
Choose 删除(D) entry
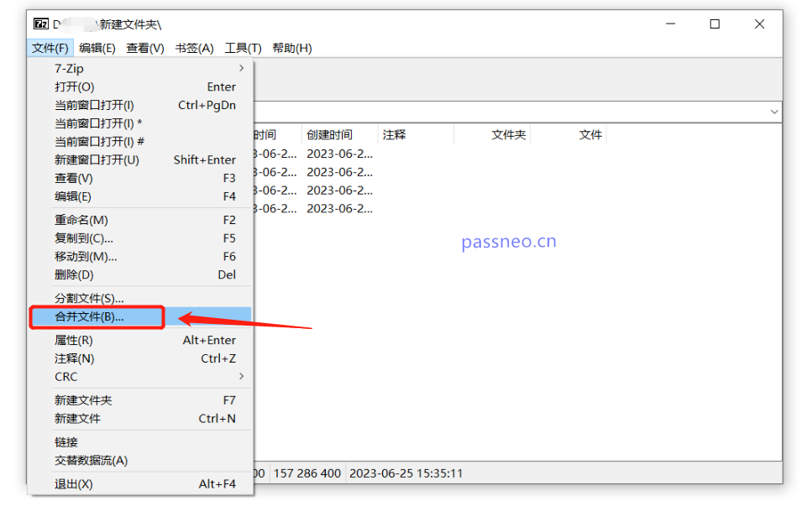tap(140, 274)
